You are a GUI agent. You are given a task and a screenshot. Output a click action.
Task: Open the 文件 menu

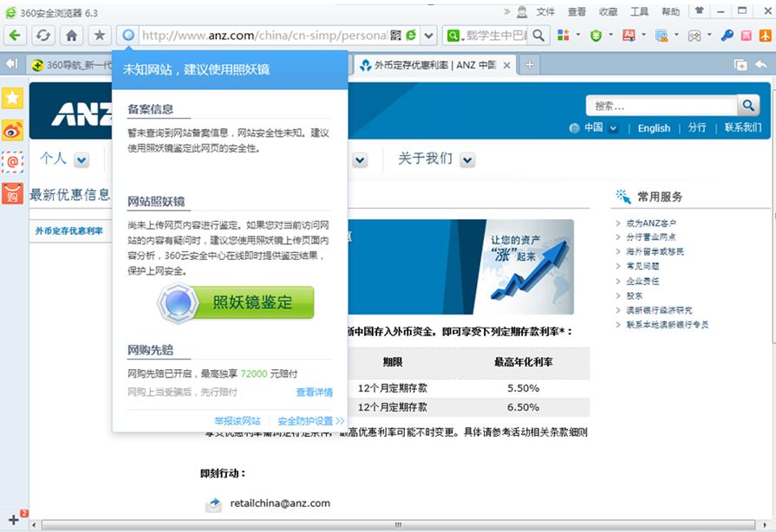tap(545, 12)
